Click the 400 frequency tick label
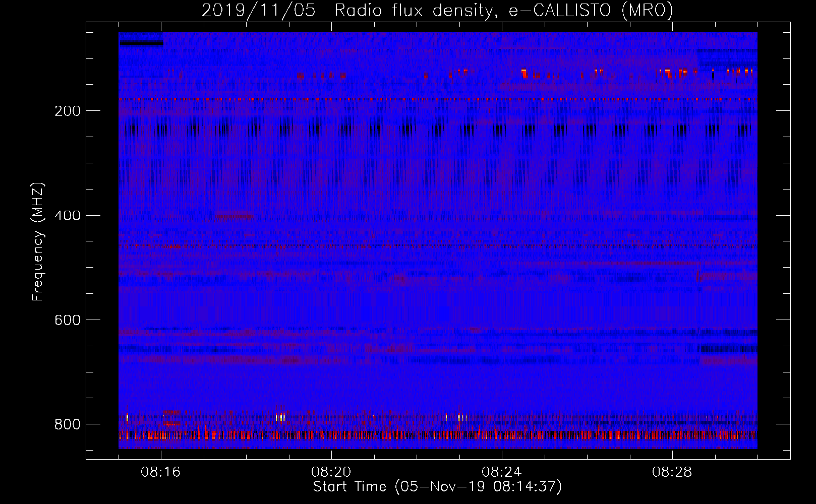Viewport: 816px width, 504px height. click(x=68, y=216)
